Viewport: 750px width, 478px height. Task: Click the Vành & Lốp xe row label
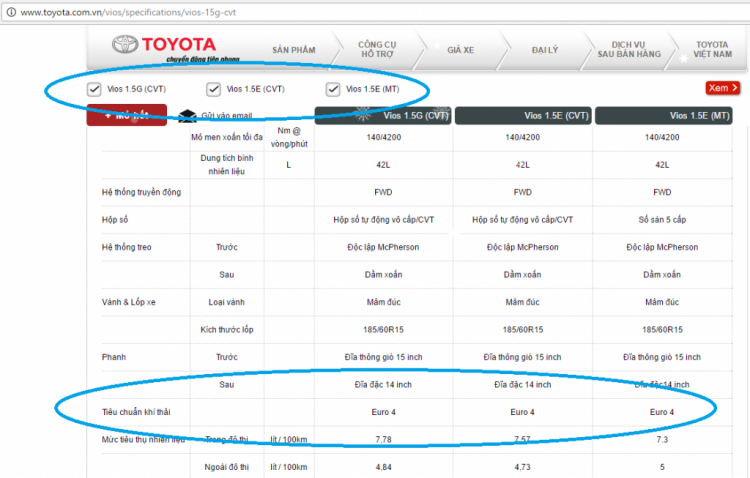point(129,302)
